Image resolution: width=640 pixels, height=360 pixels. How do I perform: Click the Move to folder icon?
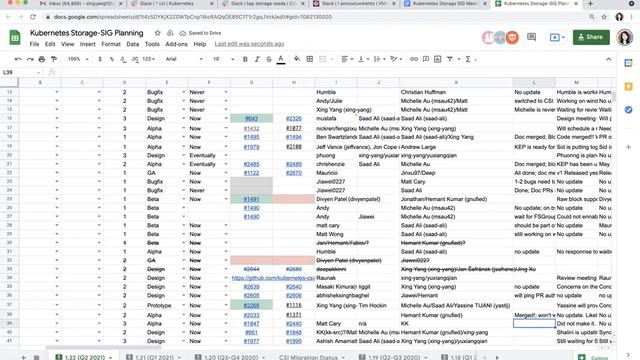[170, 33]
